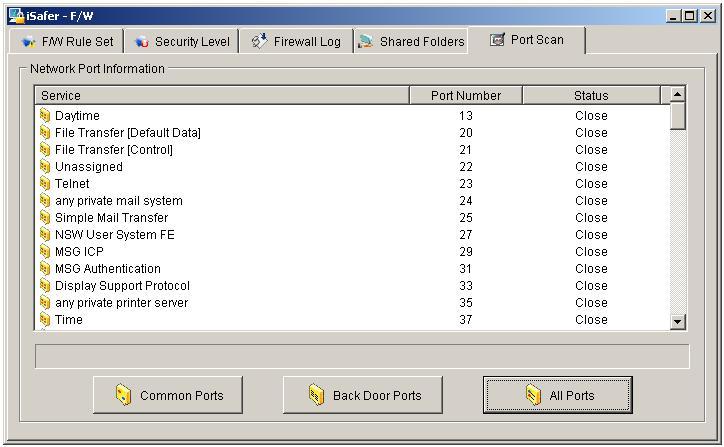724x447 pixels.
Task: Click port number 37
Action: pos(466,320)
